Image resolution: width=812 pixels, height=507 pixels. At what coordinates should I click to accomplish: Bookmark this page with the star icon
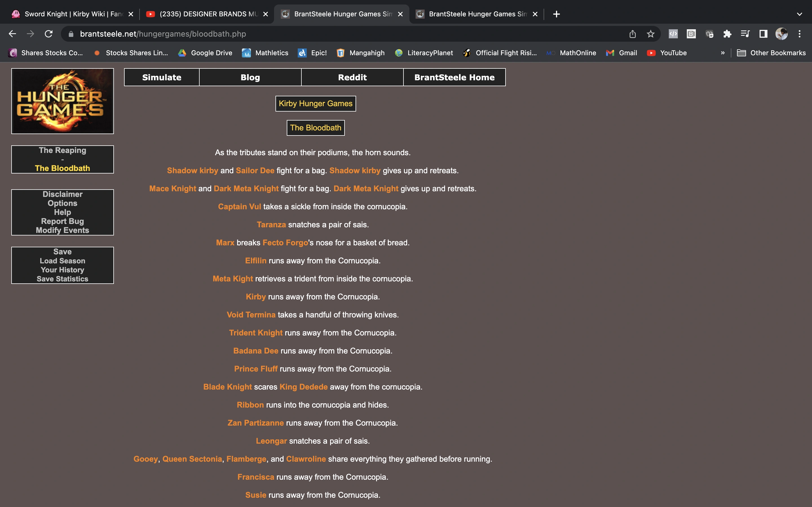(x=650, y=34)
